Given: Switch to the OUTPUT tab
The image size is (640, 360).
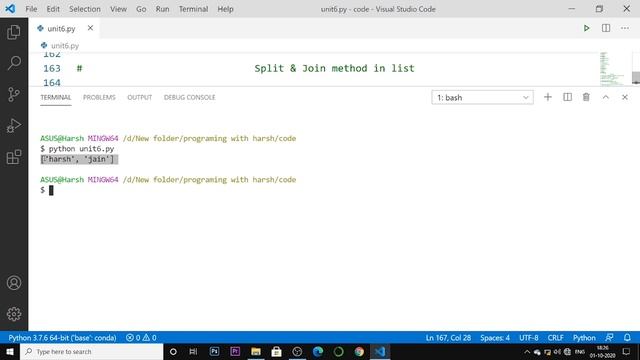Looking at the screenshot, I should [x=140, y=97].
